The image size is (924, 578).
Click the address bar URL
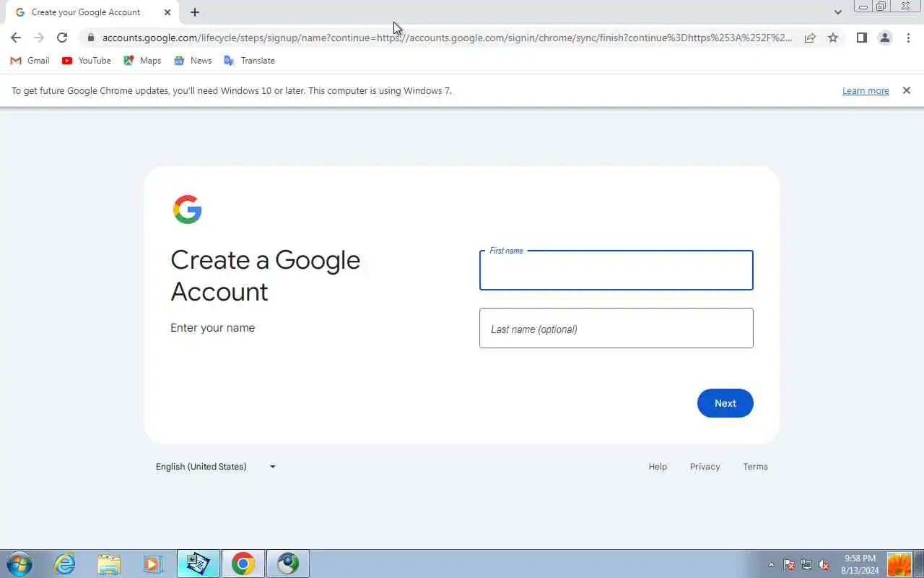[x=447, y=38]
